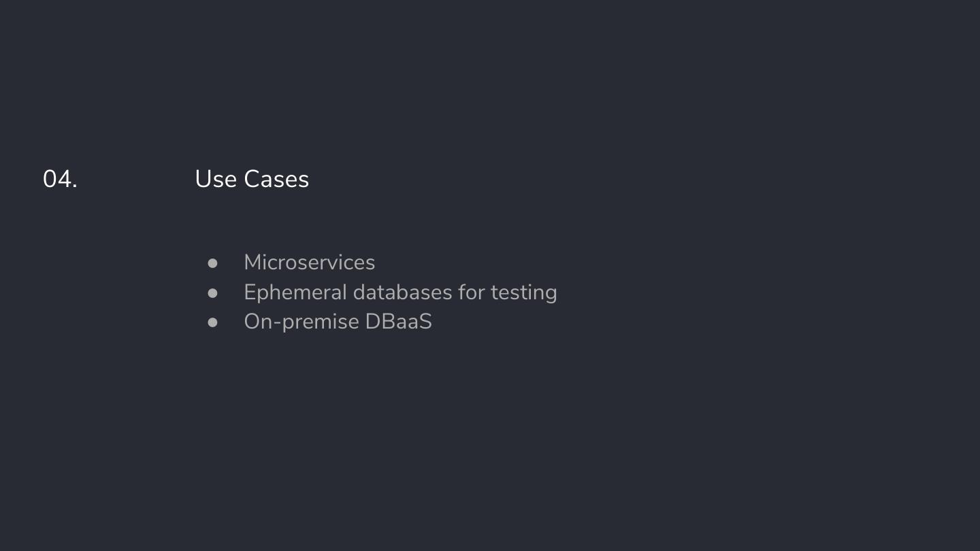This screenshot has width=980, height=551.
Task: Click the capital "O" of On-premise
Action: 251,322
